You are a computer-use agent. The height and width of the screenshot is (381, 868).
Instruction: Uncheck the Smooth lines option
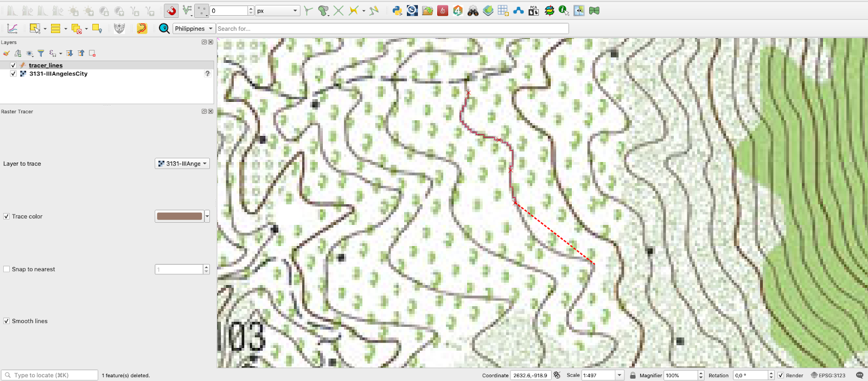click(7, 321)
